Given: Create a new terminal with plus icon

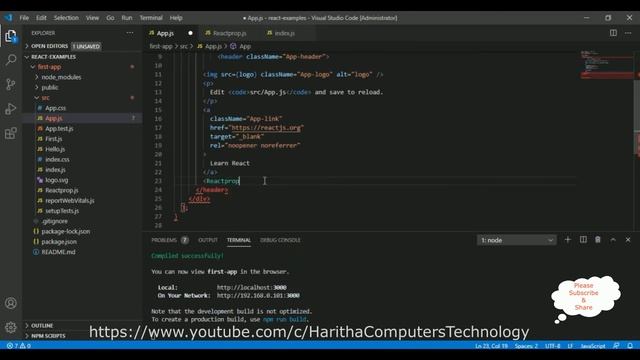Looking at the screenshot, I should tap(567, 240).
